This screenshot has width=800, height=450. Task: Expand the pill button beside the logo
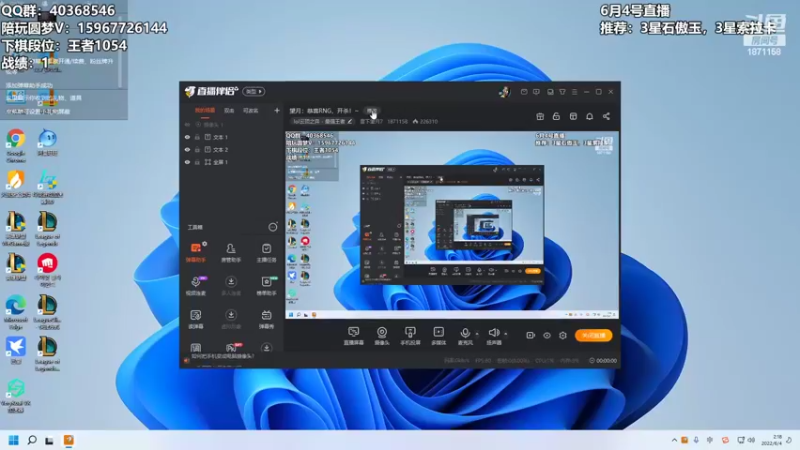pos(254,91)
